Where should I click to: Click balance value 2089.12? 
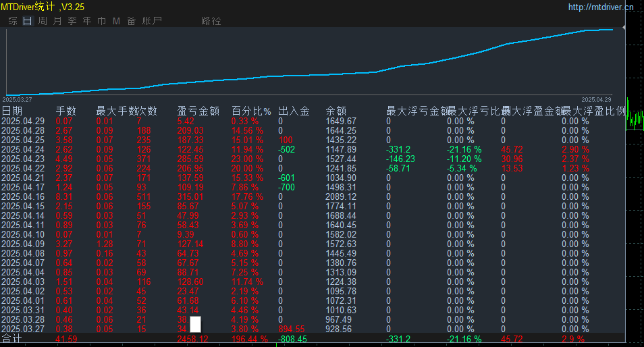tap(340, 196)
